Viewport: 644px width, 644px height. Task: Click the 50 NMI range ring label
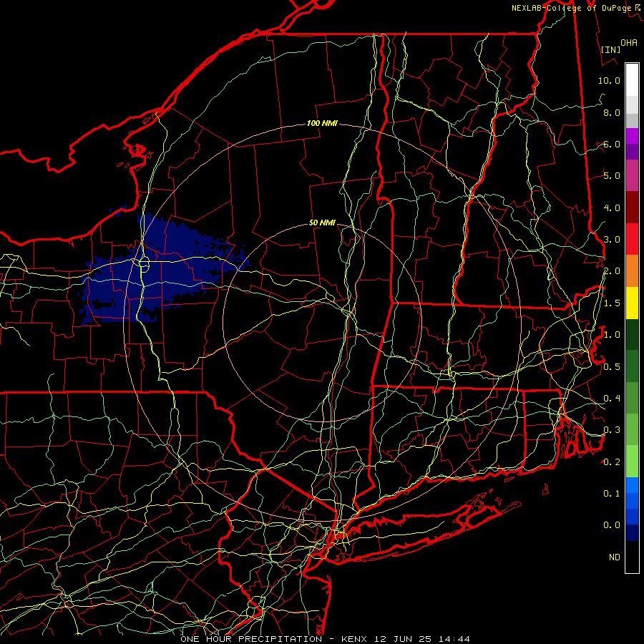322,223
